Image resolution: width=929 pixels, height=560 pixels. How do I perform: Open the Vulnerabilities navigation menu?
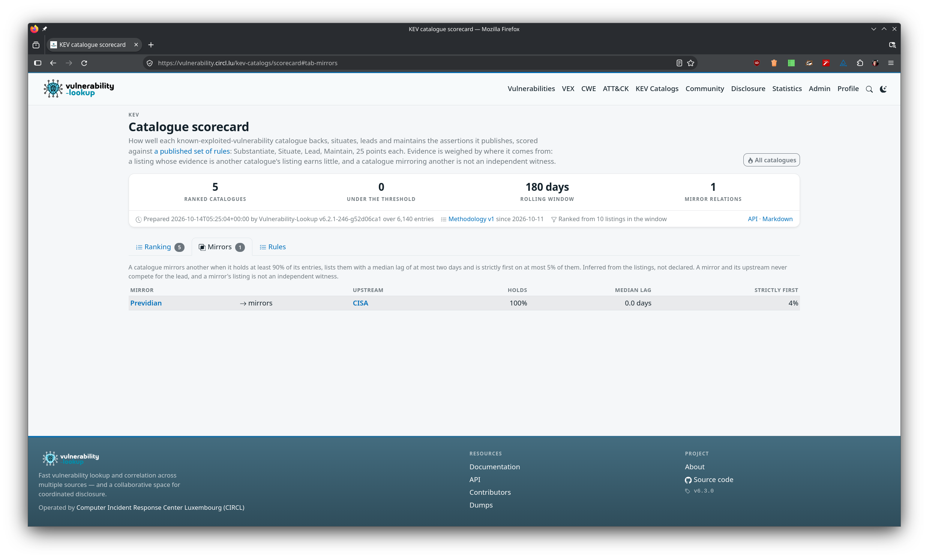pos(531,88)
